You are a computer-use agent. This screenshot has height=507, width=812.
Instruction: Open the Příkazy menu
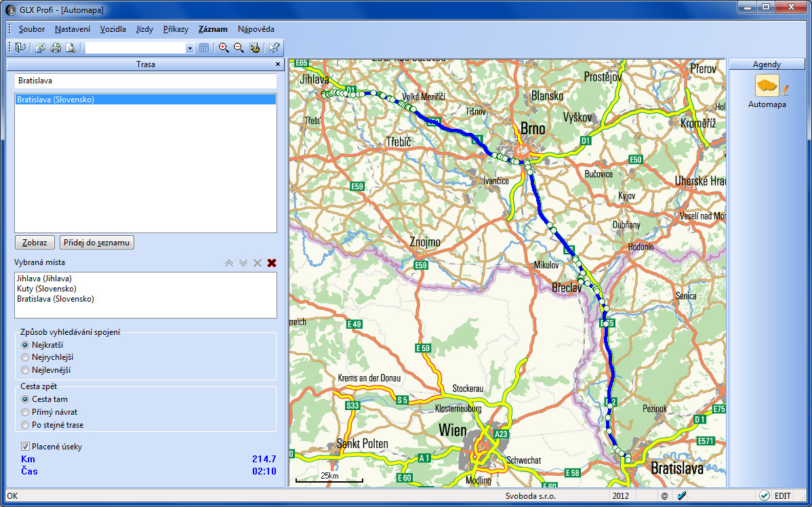pos(176,29)
